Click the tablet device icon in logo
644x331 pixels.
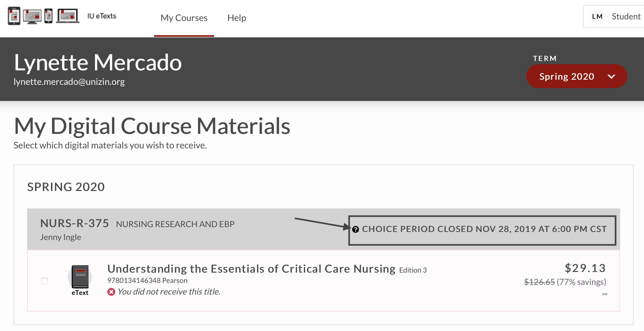[14, 16]
